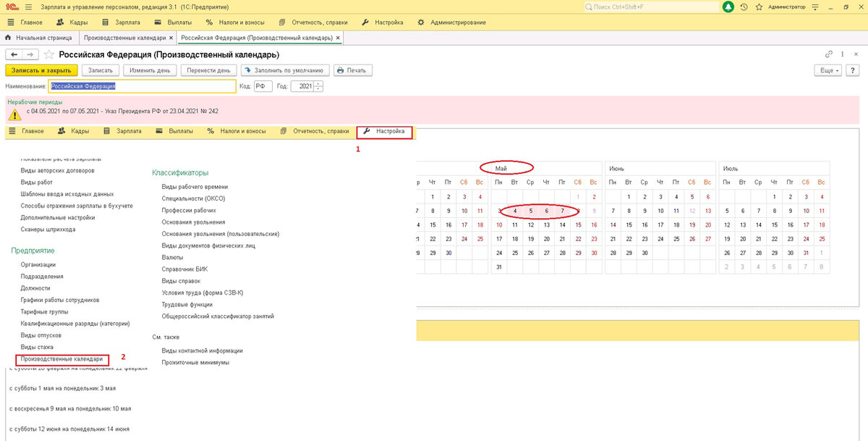Image resolution: width=868 pixels, height=441 pixels.
Task: Click Заполнить по умолчанию
Action: point(285,70)
